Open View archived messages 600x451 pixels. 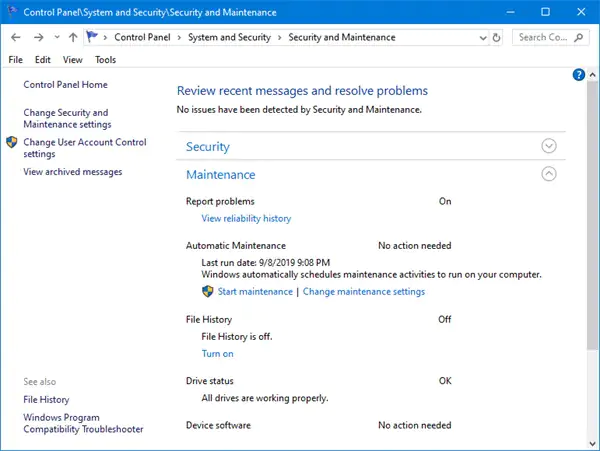pyautogui.click(x=73, y=172)
